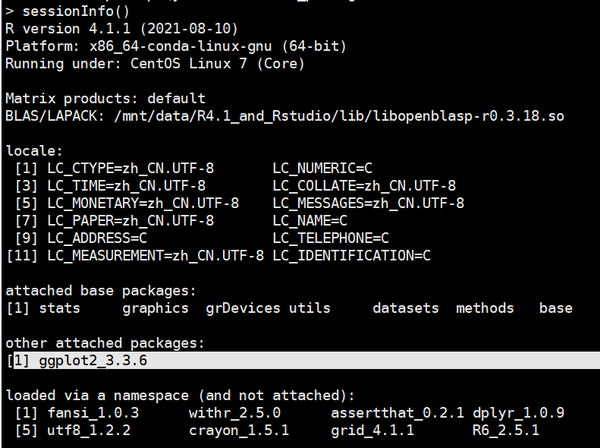
Task: Click the LC_NUMERIC=C entry
Action: 322,168
